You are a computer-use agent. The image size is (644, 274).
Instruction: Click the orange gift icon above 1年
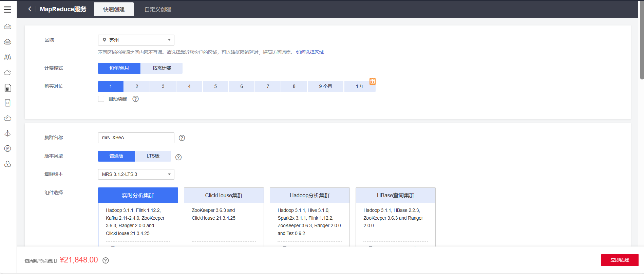(373, 81)
